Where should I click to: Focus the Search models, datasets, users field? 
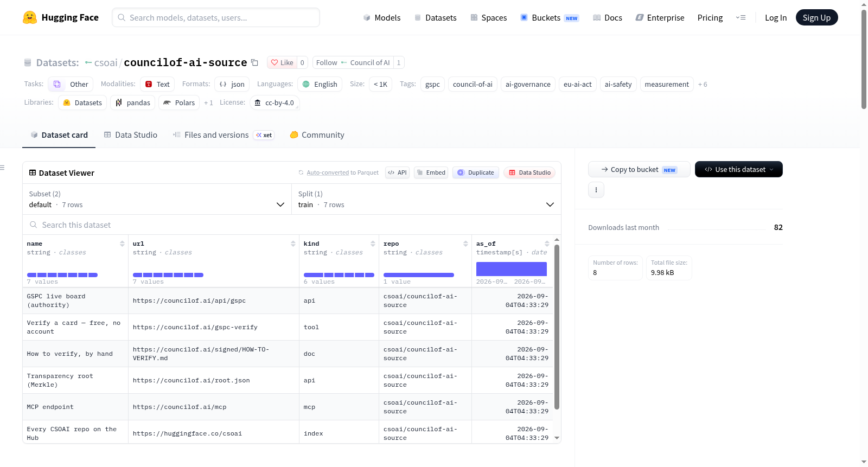(216, 17)
